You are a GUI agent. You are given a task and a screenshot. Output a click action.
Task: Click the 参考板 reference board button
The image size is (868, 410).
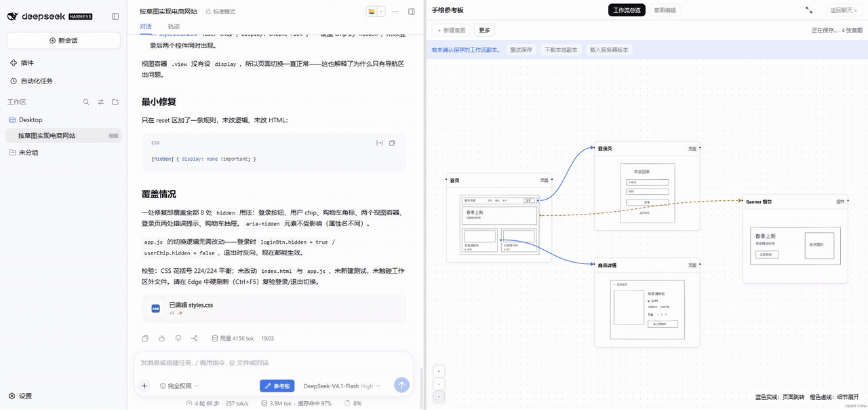tap(277, 386)
